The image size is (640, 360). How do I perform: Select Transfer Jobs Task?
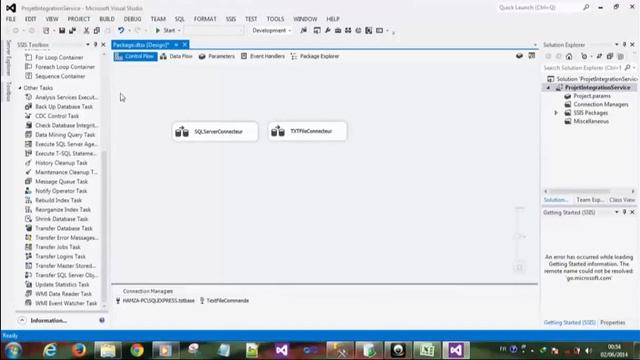[x=59, y=247]
